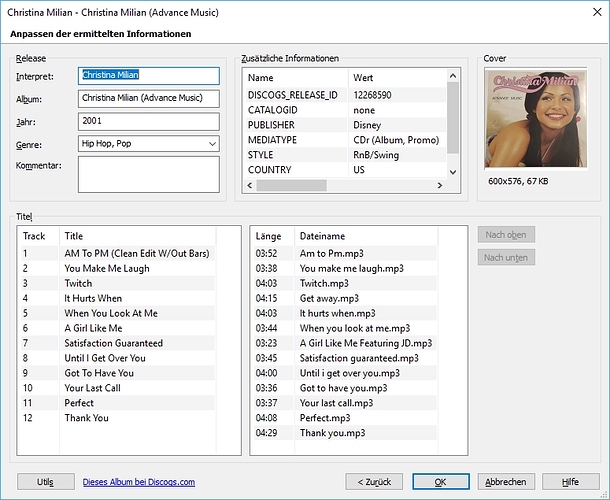Select file Got to have you.mp3
610x500 pixels.
click(x=344, y=388)
